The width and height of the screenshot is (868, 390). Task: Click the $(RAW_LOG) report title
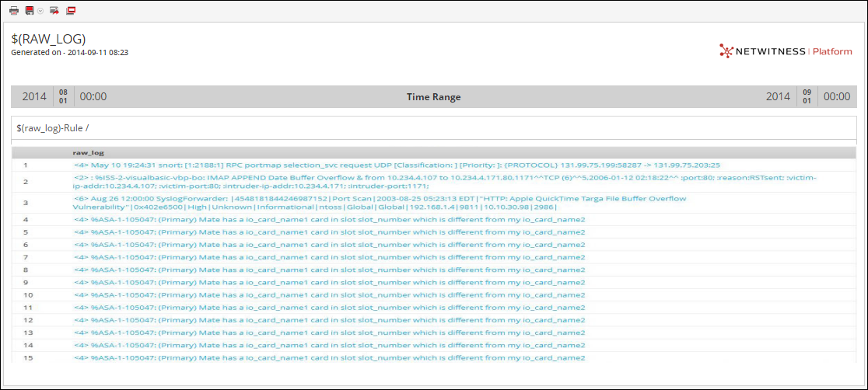click(x=49, y=40)
